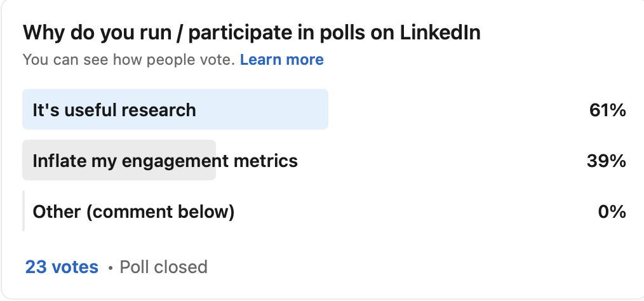Click the blue result bar for useful research
This screenshot has width=644, height=301.
267,109
